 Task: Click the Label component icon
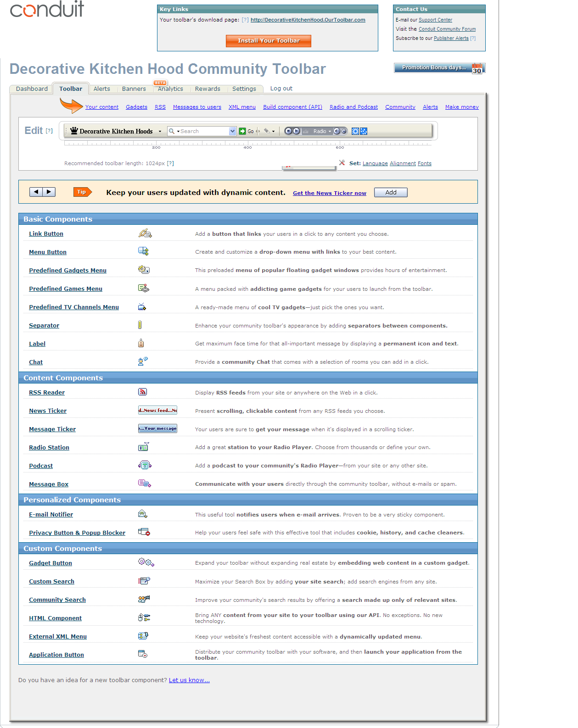click(141, 343)
